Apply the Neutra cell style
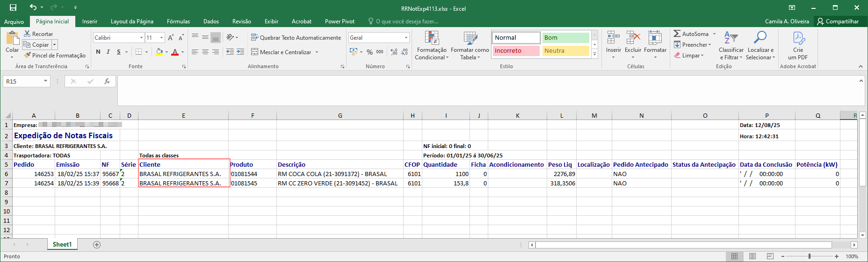This screenshot has height=262, width=868. (x=566, y=51)
